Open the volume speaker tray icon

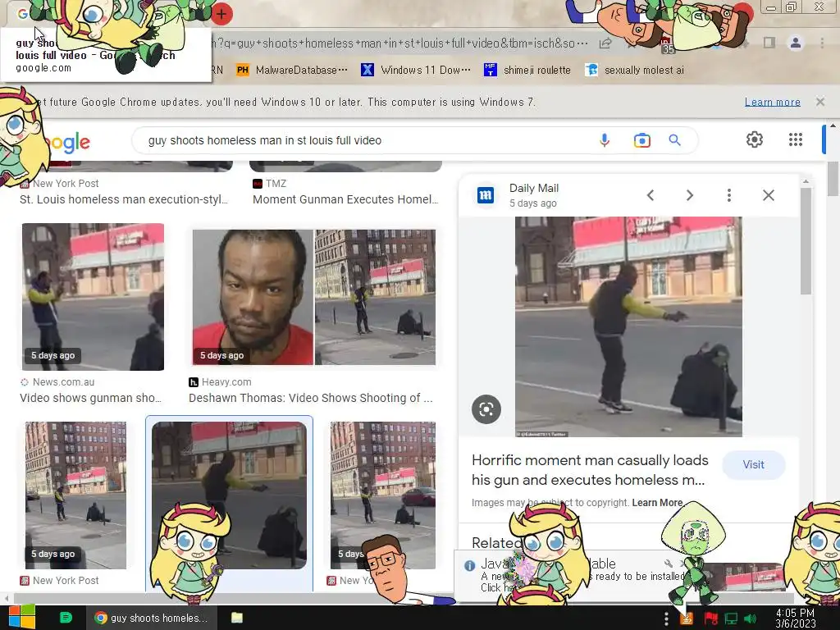point(751,619)
